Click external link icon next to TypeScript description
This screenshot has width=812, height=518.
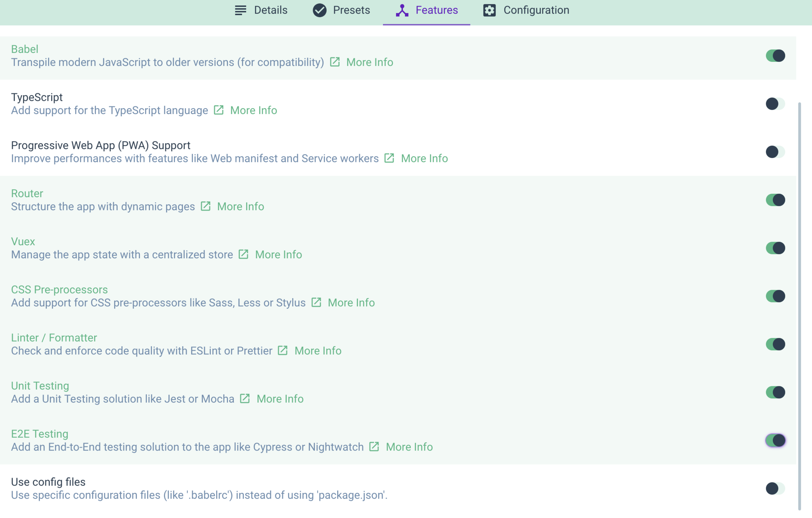coord(218,110)
